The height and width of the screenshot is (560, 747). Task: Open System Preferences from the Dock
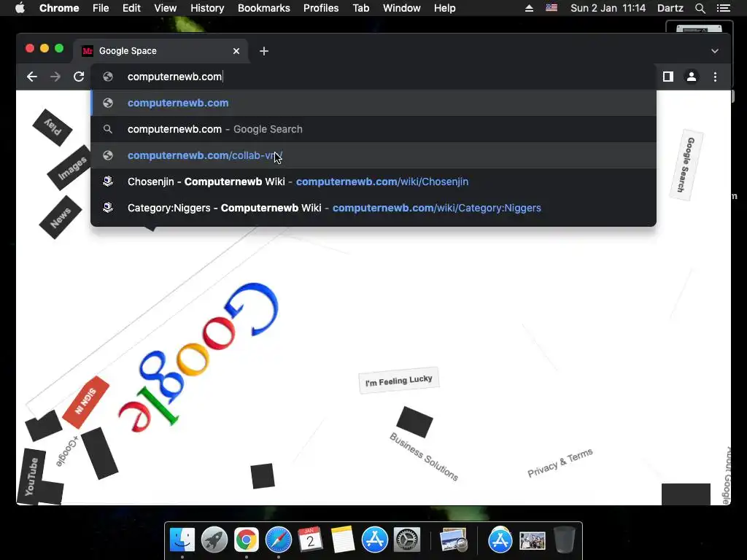pos(407,540)
